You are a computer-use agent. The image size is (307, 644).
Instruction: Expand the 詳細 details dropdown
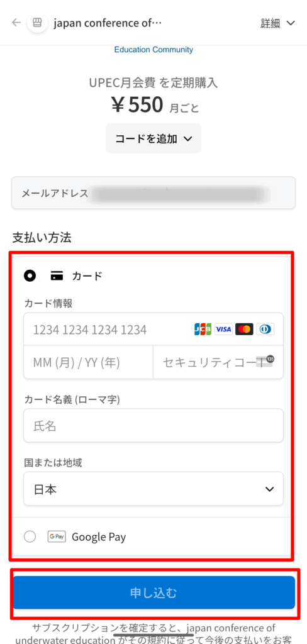[278, 23]
